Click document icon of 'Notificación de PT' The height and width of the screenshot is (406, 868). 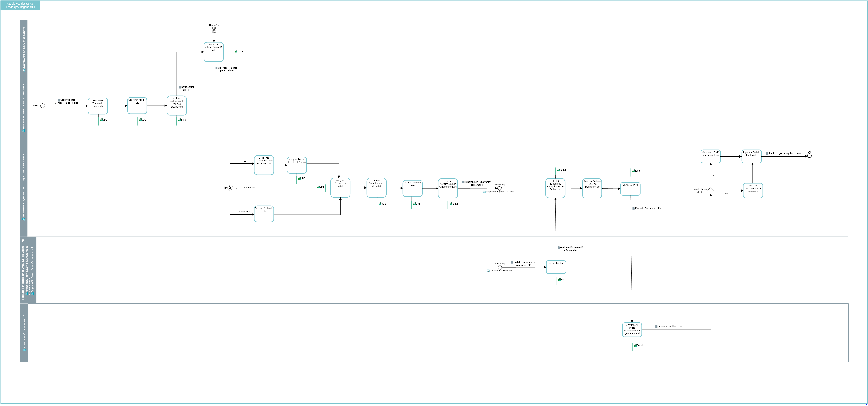coord(180,87)
